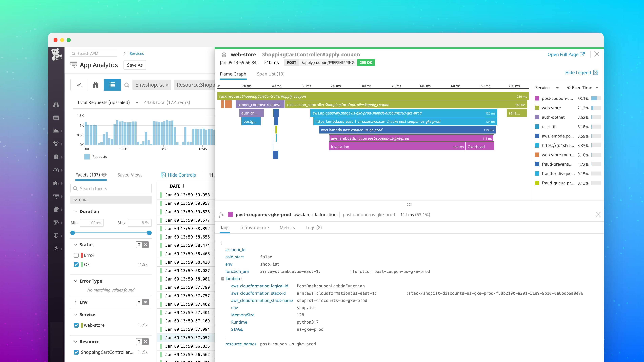644x362 pixels.
Task: Uncheck the Ok status filter
Action: point(76,264)
